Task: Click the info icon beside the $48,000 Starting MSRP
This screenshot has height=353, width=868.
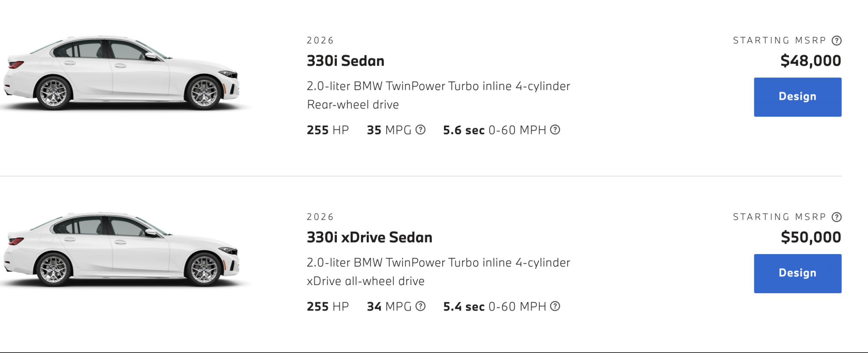Action: (x=836, y=41)
